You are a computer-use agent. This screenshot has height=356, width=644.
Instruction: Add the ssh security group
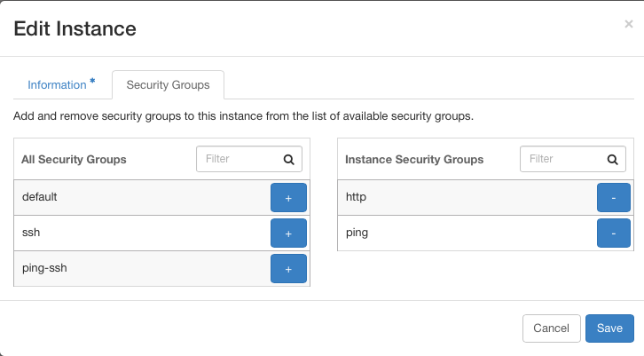[x=288, y=233]
